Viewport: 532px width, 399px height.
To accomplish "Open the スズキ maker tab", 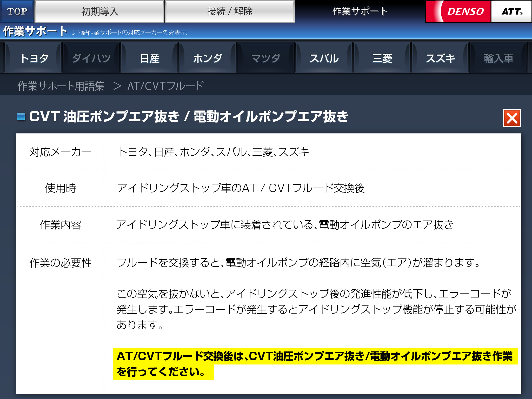I will pos(440,58).
